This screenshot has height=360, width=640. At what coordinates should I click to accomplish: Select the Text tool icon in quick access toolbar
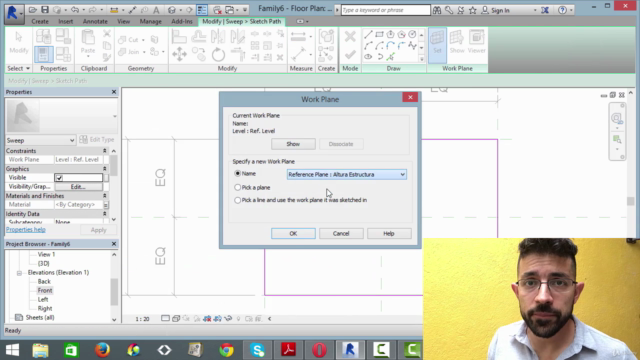tap(156, 10)
